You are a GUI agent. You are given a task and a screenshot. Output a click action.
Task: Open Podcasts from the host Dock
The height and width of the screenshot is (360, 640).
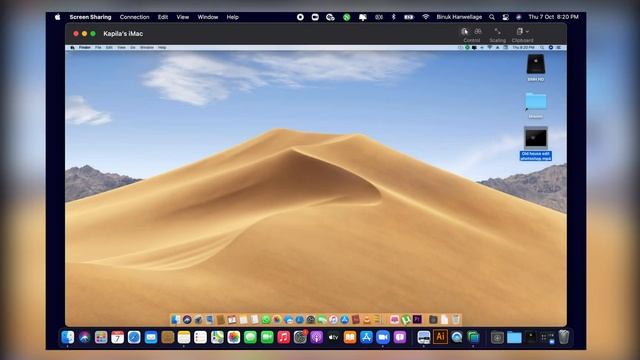tap(317, 337)
